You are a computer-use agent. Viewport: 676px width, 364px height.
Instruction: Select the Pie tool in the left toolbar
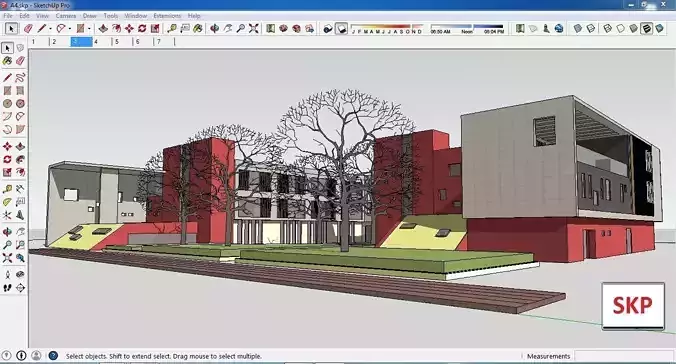pos(20,129)
